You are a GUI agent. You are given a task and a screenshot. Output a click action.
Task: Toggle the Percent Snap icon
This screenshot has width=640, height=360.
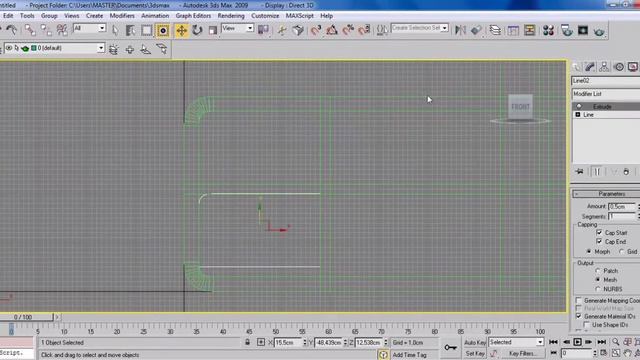[x=348, y=30]
